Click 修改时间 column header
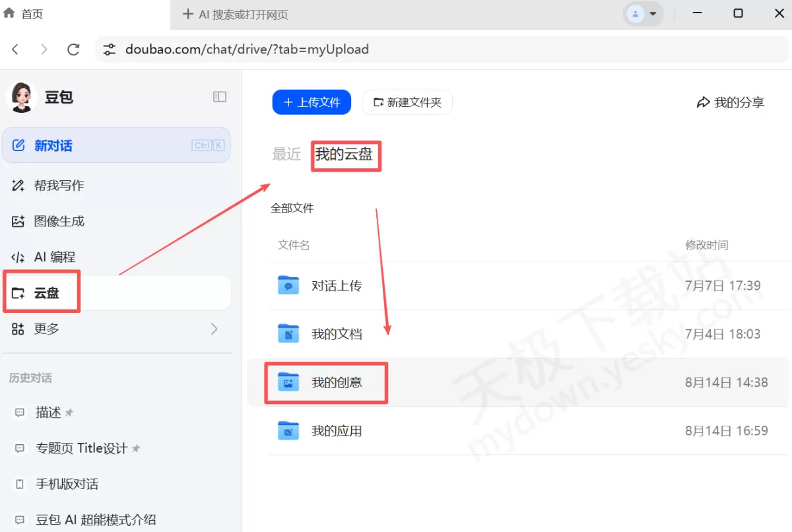The image size is (792, 532). click(x=707, y=245)
